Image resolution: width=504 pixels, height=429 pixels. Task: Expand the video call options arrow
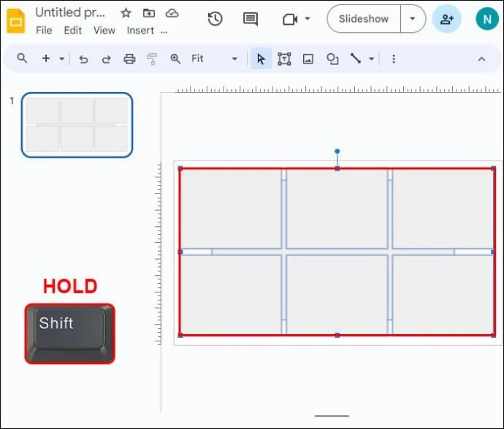pyautogui.click(x=308, y=19)
